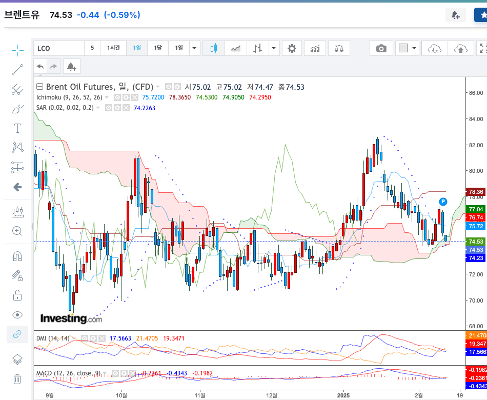Toggle the highlighted link drawings icon
This screenshot has height=400, width=487.
click(x=17, y=334)
